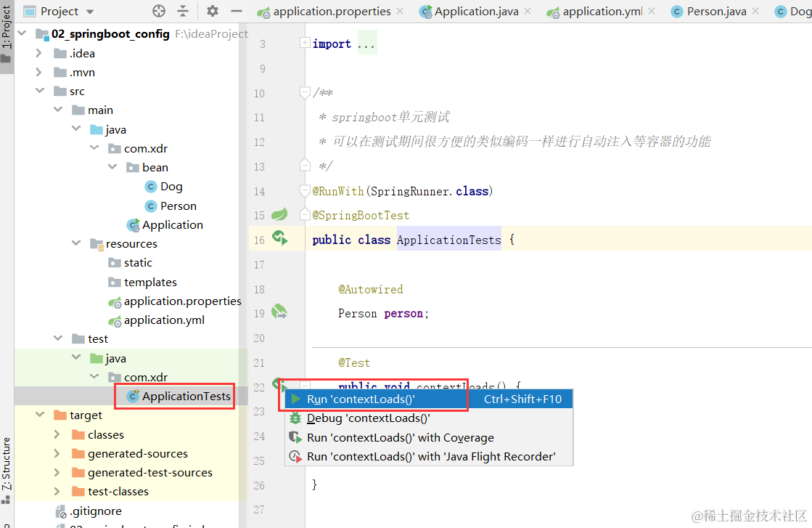Image resolution: width=812 pixels, height=528 pixels.
Task: Open application.yml in project tree
Action: click(156, 320)
